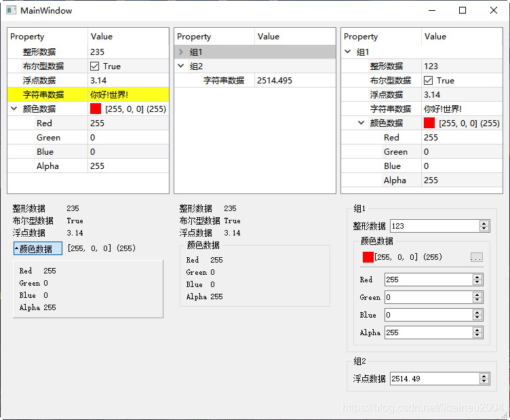The height and width of the screenshot is (420, 510).
Task: Click the Red spinbox field showing 255
Action: [429, 280]
